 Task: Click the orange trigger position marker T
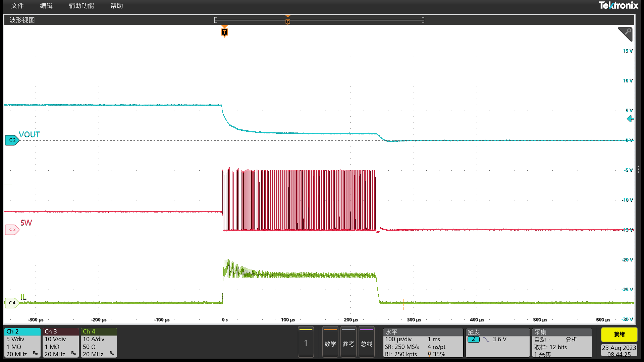click(x=225, y=32)
